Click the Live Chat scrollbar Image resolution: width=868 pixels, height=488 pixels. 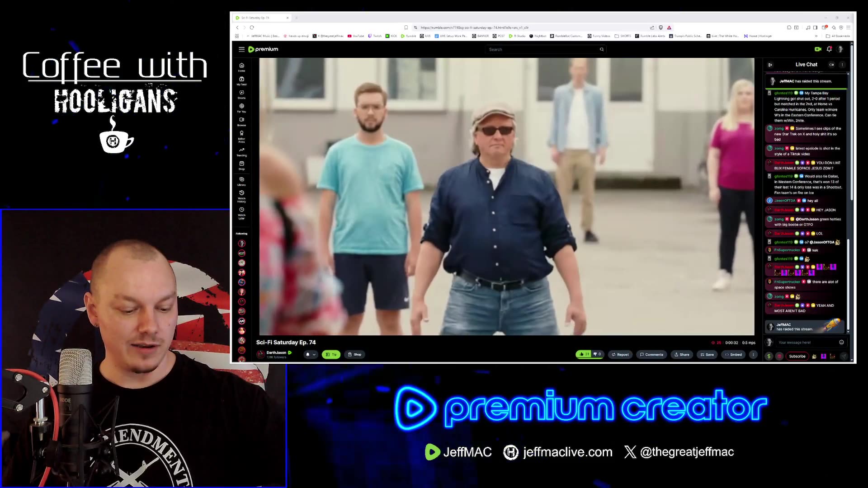[848, 286]
